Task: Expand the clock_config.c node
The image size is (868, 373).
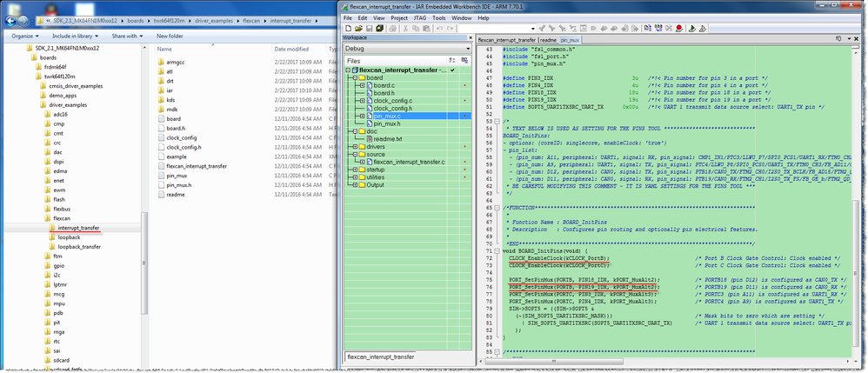Action: coord(362,101)
